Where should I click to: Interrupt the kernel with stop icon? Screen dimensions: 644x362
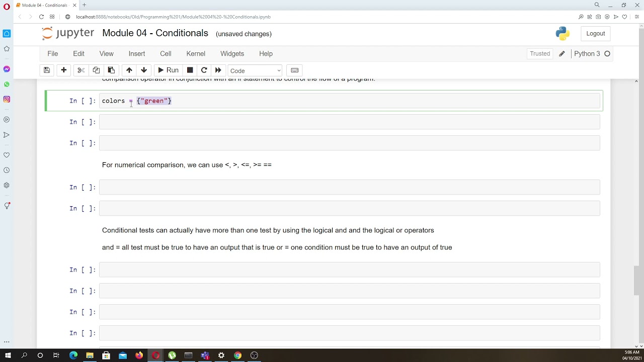[190, 70]
